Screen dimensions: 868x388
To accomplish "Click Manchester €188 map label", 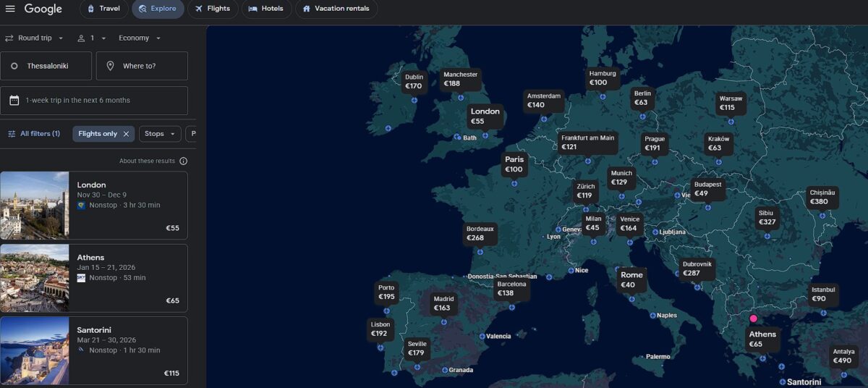I will pos(461,79).
